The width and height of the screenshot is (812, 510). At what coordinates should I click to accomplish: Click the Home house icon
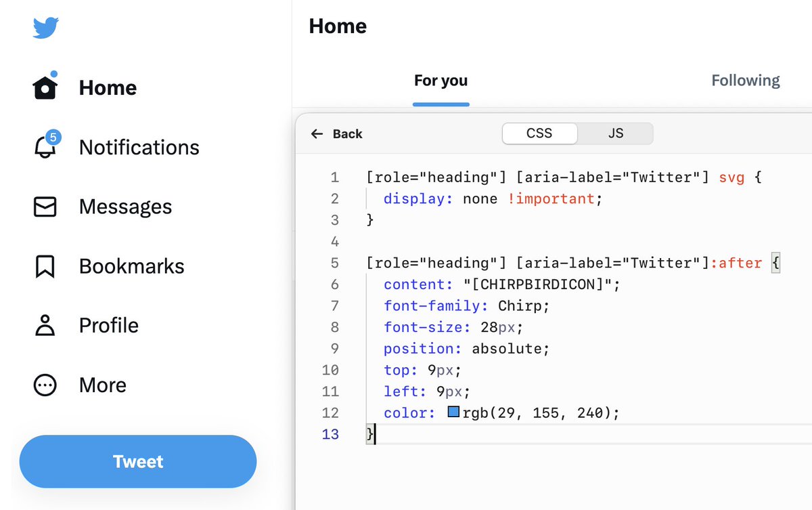(x=45, y=87)
